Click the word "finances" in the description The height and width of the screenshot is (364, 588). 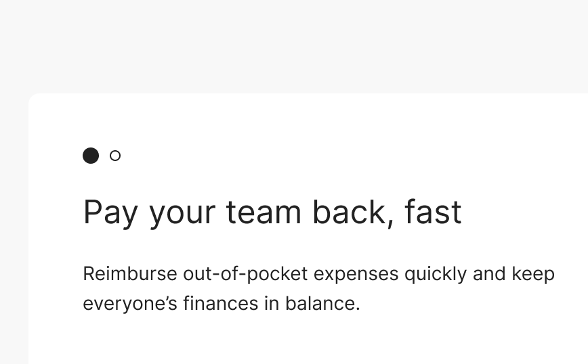click(x=221, y=303)
